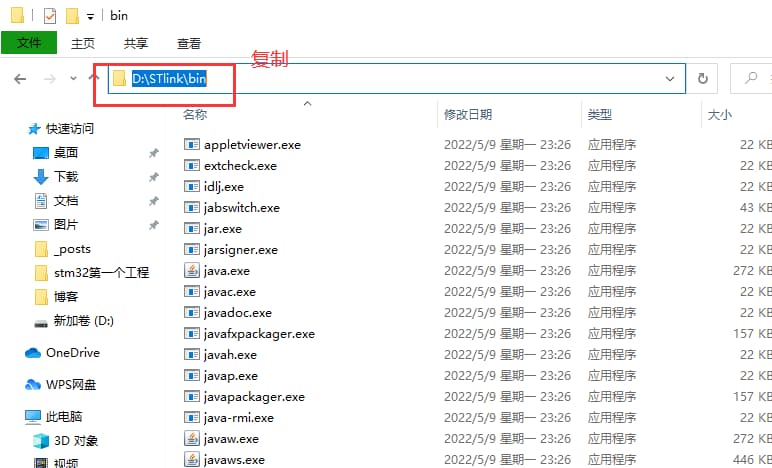Viewport: 772px width, 468px height.
Task: Select the 3D 对象 folder icon
Action: 41,441
